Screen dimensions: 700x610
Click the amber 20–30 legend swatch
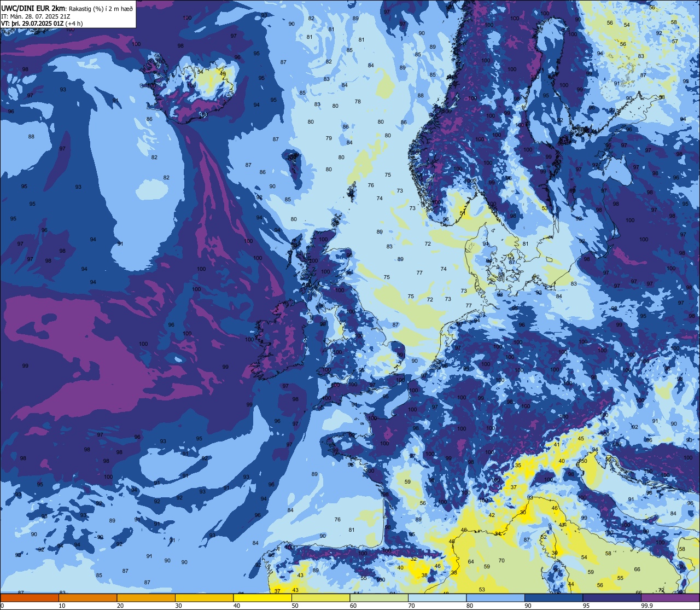[x=146, y=598]
